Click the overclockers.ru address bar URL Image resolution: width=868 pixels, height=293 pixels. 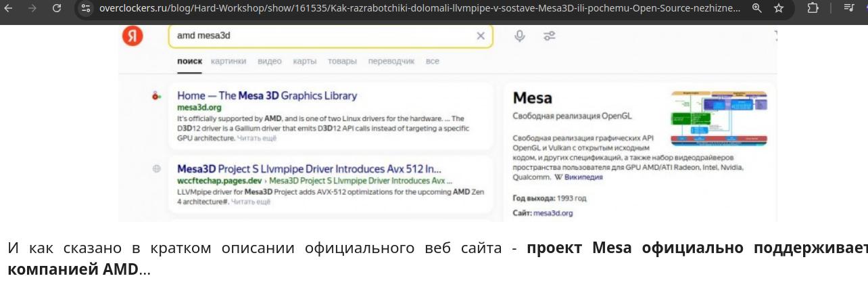(x=419, y=8)
